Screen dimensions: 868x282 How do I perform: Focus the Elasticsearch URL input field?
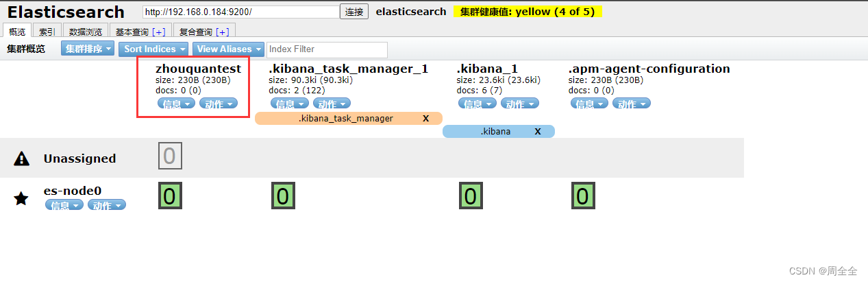pos(240,12)
